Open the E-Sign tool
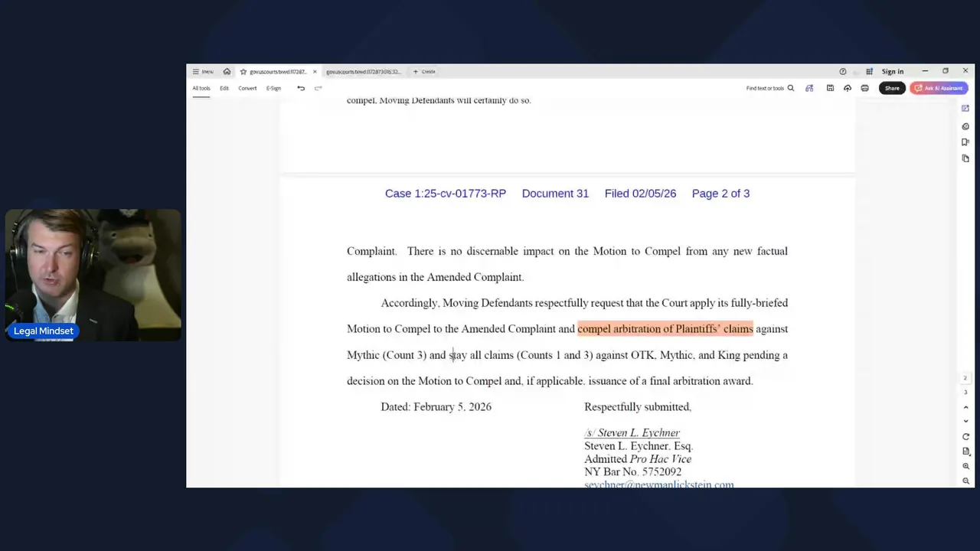The image size is (980, 551). [x=273, y=88]
